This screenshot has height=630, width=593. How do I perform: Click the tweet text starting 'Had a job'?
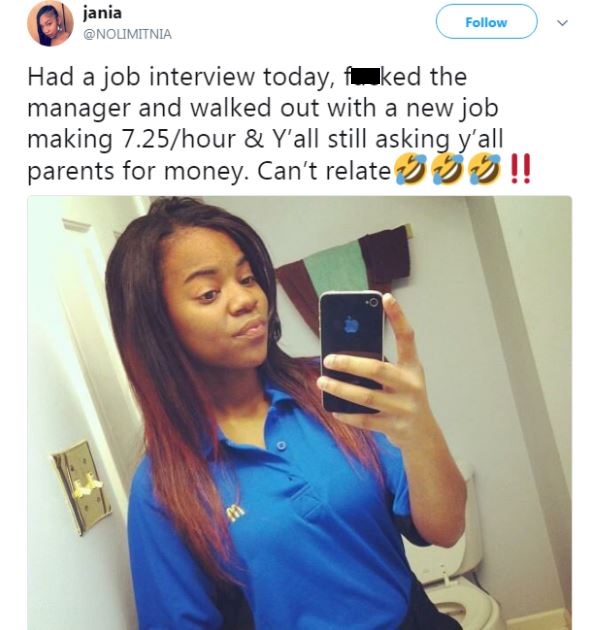click(265, 123)
